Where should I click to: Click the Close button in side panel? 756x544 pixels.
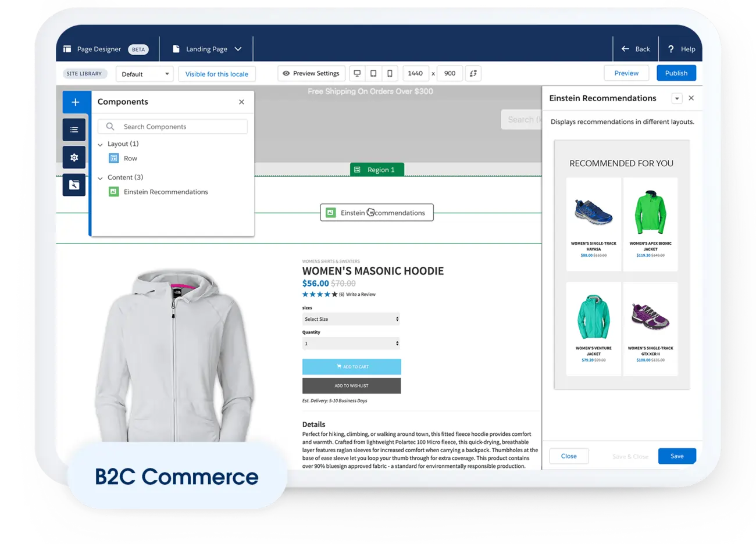(x=569, y=456)
